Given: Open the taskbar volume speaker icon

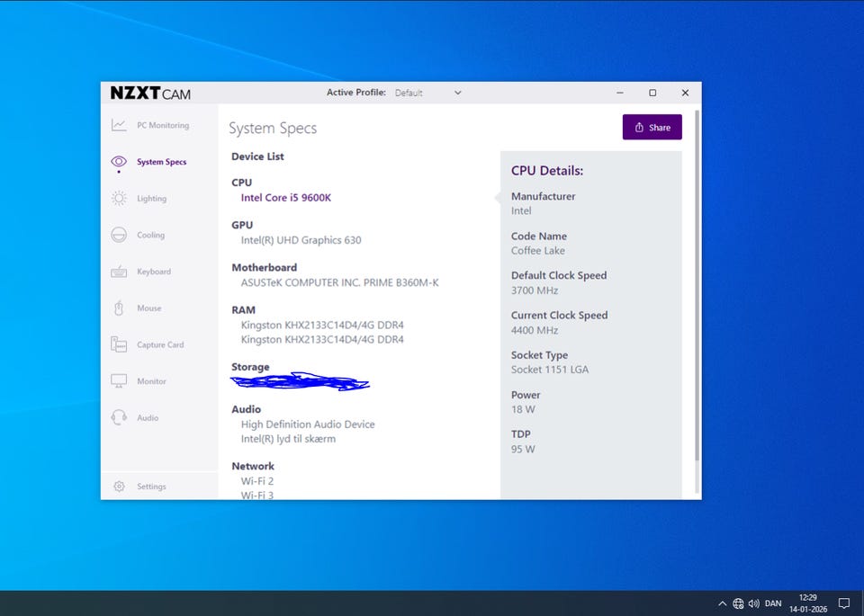Looking at the screenshot, I should [753, 603].
